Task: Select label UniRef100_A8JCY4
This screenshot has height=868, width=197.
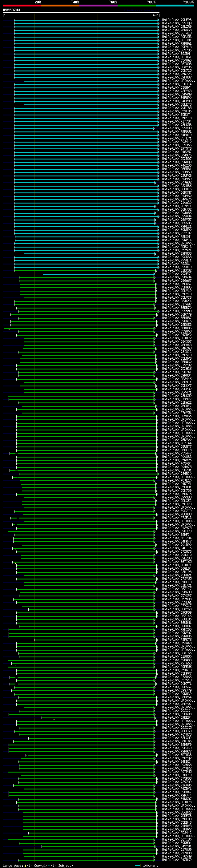Action: 177,301
